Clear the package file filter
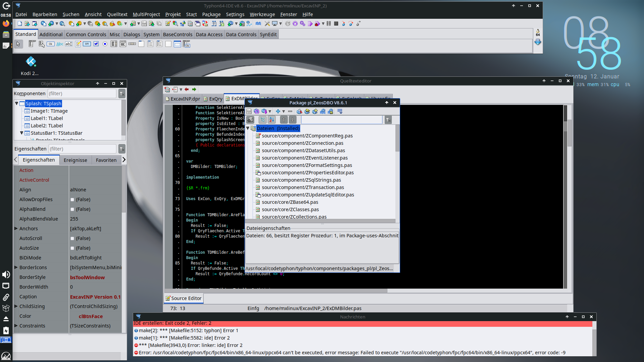644x362 pixels. tap(388, 120)
